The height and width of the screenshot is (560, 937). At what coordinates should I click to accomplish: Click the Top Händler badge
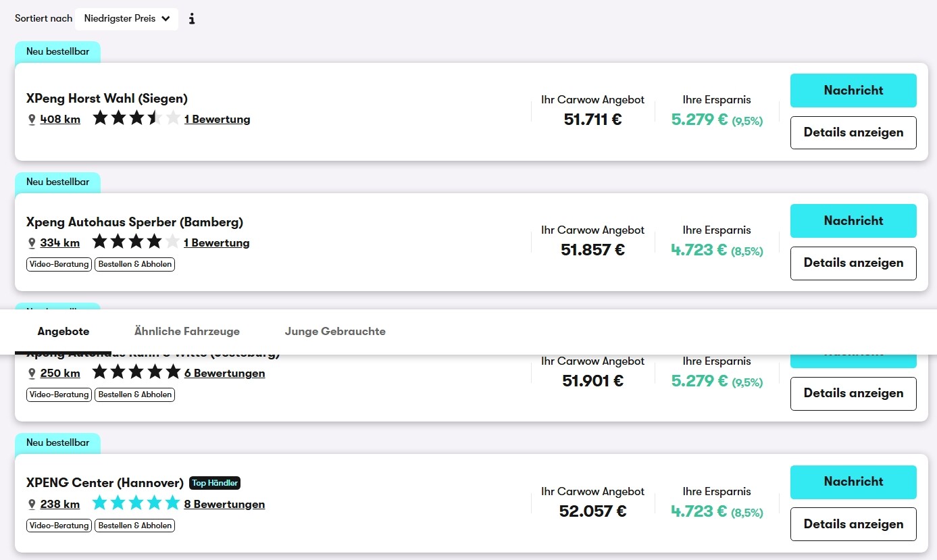click(215, 483)
